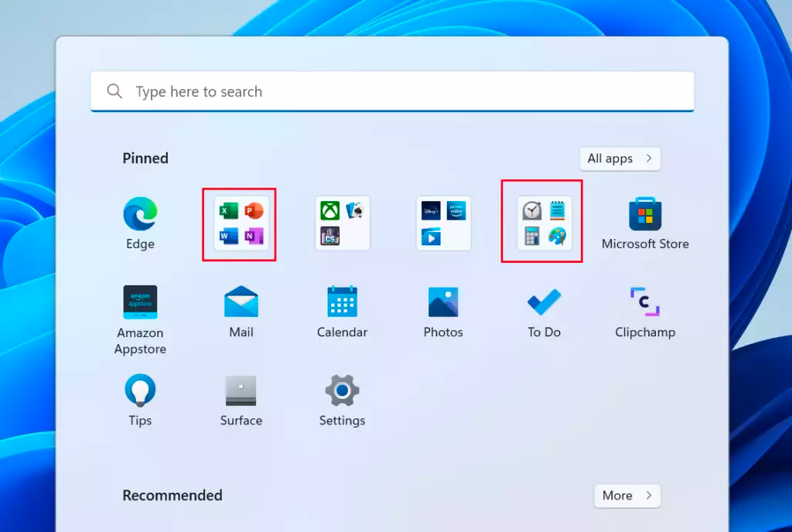Launch the Mail app
Viewport: 792px width, 532px height.
pos(241,312)
